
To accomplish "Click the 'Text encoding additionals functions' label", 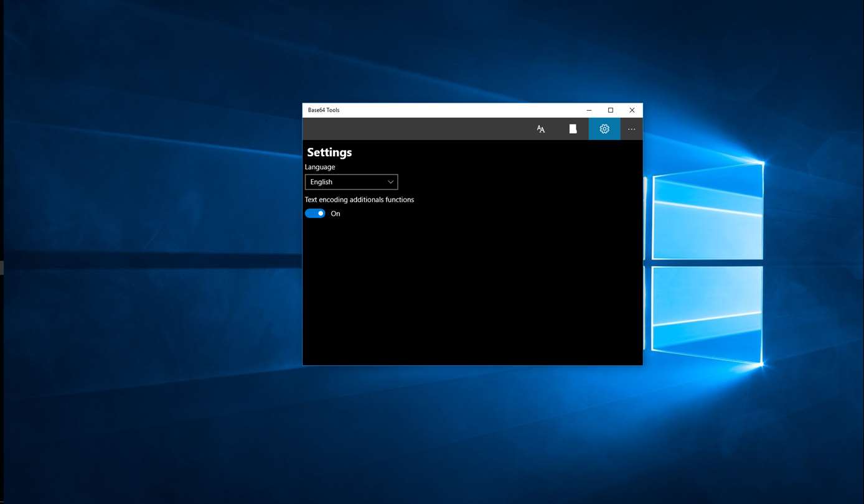I will point(359,200).
